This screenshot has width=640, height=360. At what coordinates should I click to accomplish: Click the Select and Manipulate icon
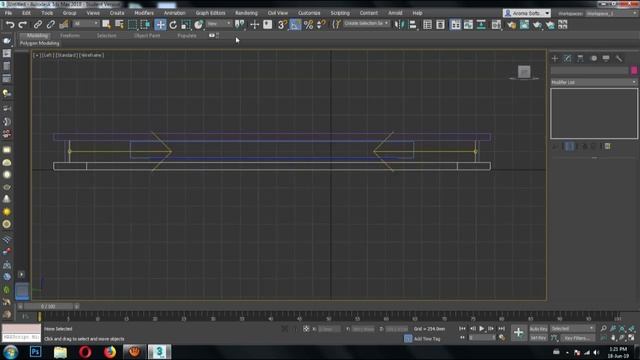pos(254,24)
